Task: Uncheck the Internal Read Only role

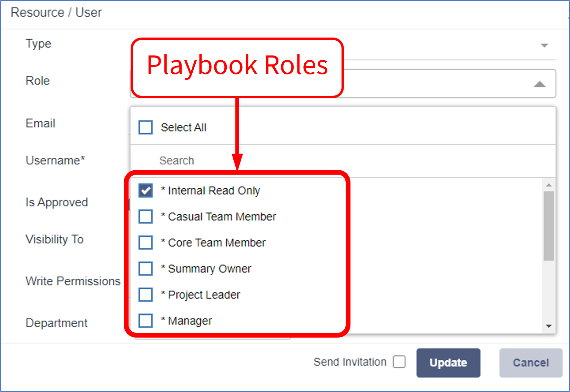Action: pos(145,190)
